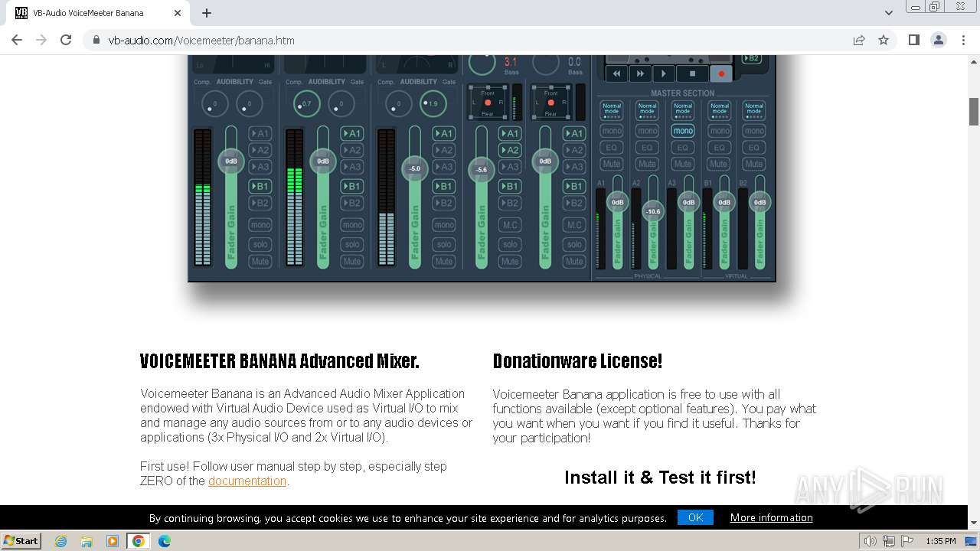
Task: Bookmark this page with the star icon
Action: (x=884, y=40)
